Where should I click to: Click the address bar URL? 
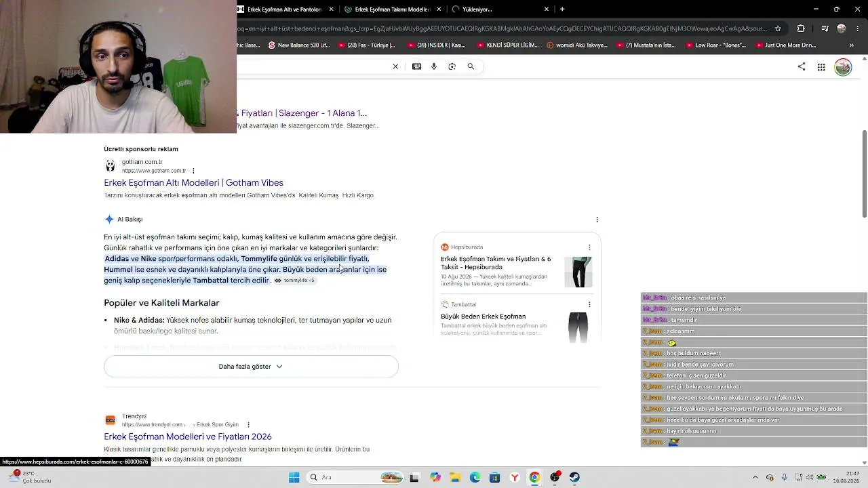[502, 28]
